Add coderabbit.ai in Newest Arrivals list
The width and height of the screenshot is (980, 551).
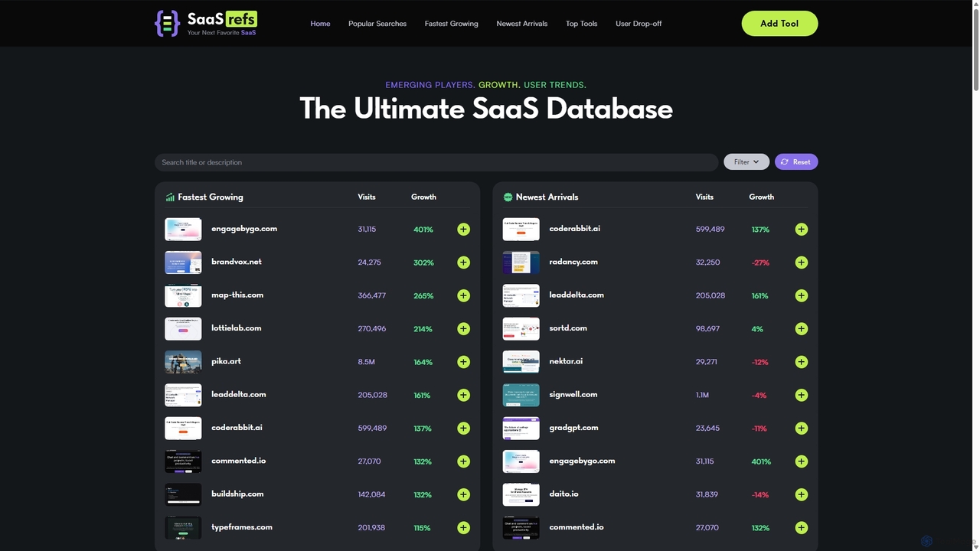(x=801, y=230)
